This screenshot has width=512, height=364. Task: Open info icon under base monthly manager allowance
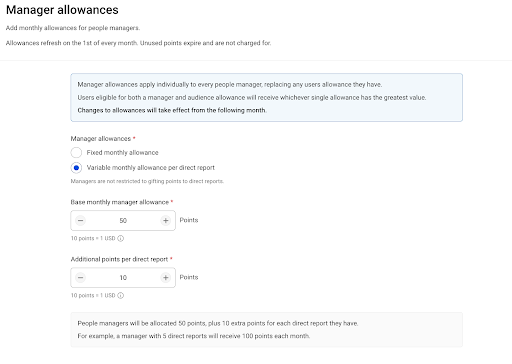tap(121, 238)
